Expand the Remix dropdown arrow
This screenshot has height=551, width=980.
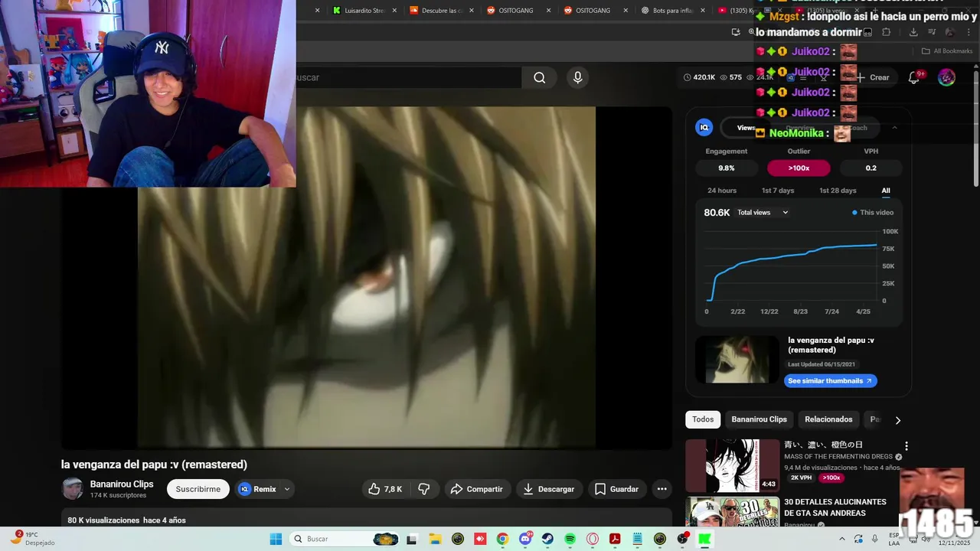coord(287,489)
